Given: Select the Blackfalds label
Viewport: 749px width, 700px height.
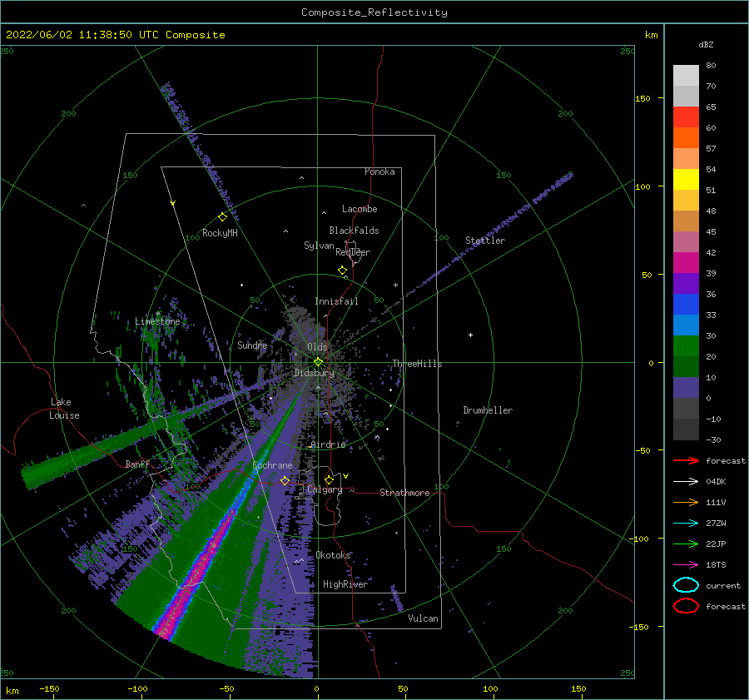Looking at the screenshot, I should coord(354,231).
